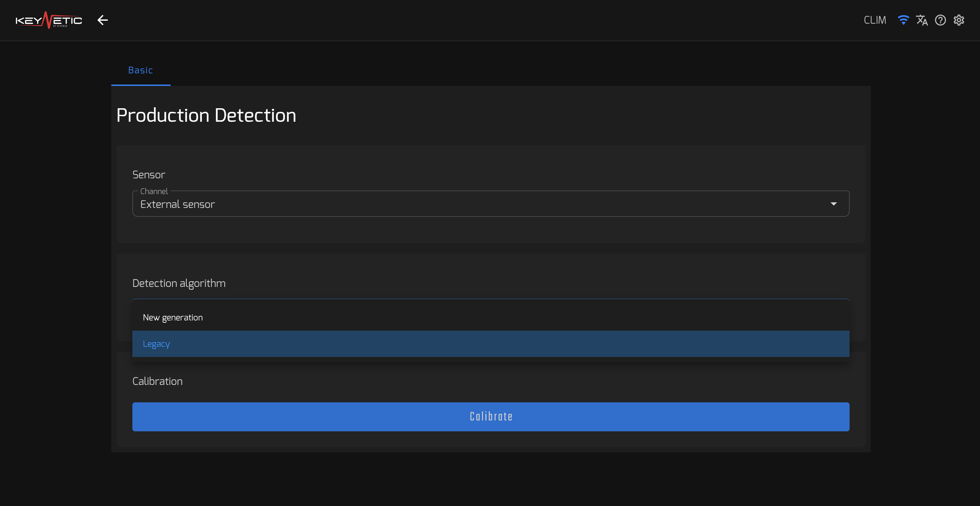Screen dimensions: 980x506
Task: Click the Channel field label
Action: (154, 191)
